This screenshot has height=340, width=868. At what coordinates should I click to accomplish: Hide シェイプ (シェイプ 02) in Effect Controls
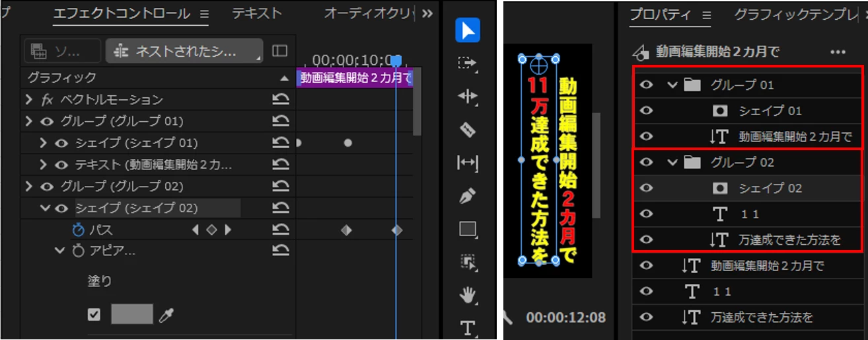[62, 208]
